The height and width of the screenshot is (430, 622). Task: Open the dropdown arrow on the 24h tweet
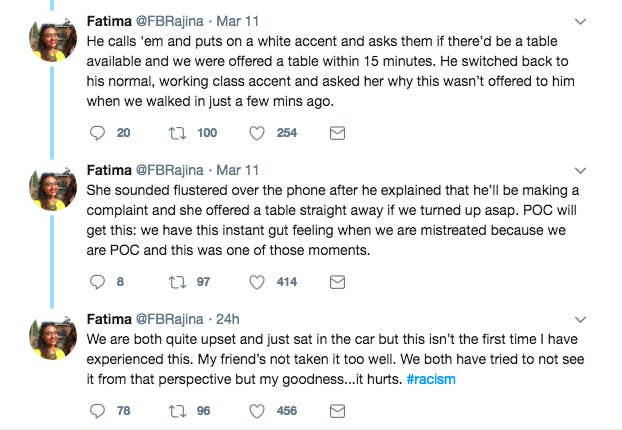[580, 319]
